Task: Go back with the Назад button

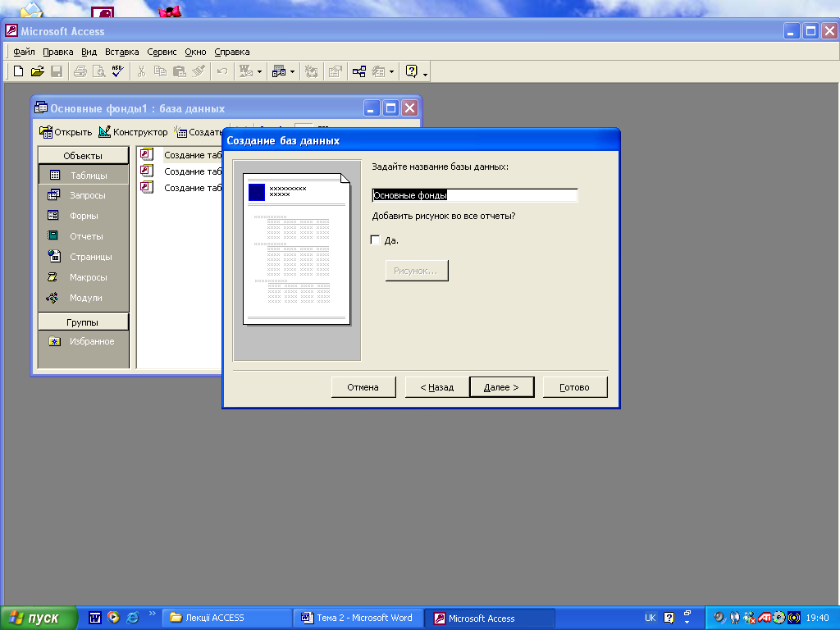Action: [x=437, y=387]
